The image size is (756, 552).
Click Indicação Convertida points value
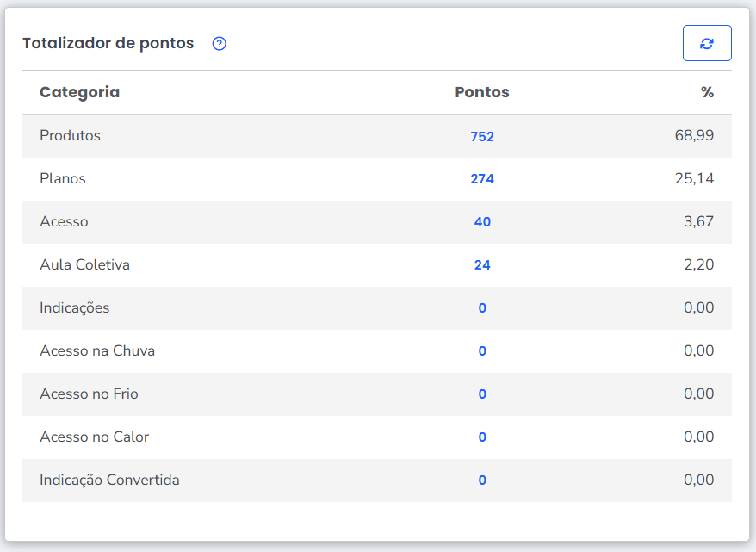(482, 481)
